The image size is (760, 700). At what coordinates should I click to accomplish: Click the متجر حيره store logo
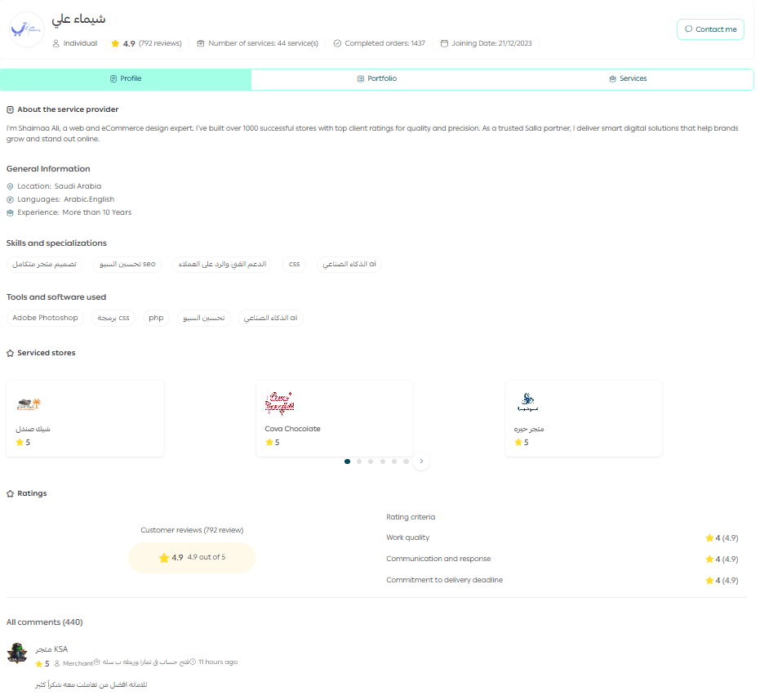pos(527,403)
